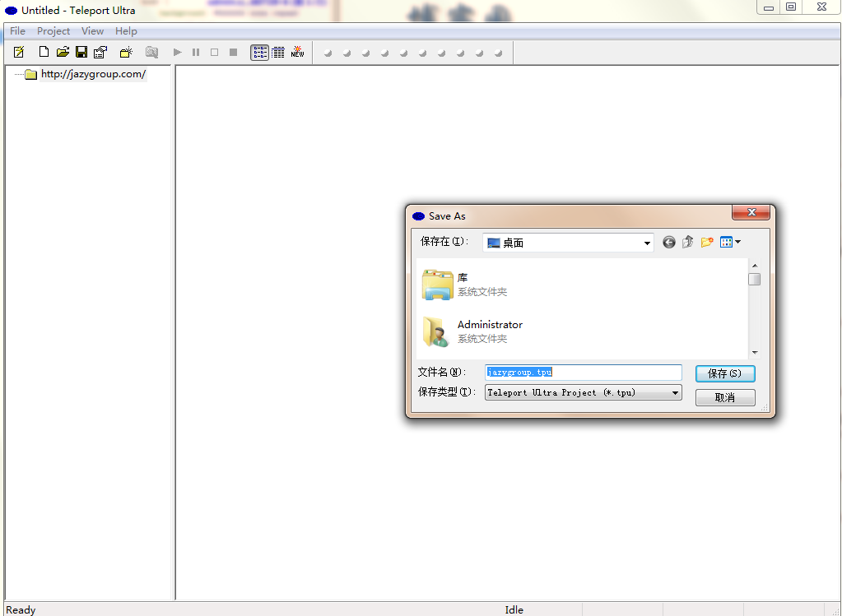Open the 保存类型 file type dropdown
The width and height of the screenshot is (842, 616).
tap(675, 393)
